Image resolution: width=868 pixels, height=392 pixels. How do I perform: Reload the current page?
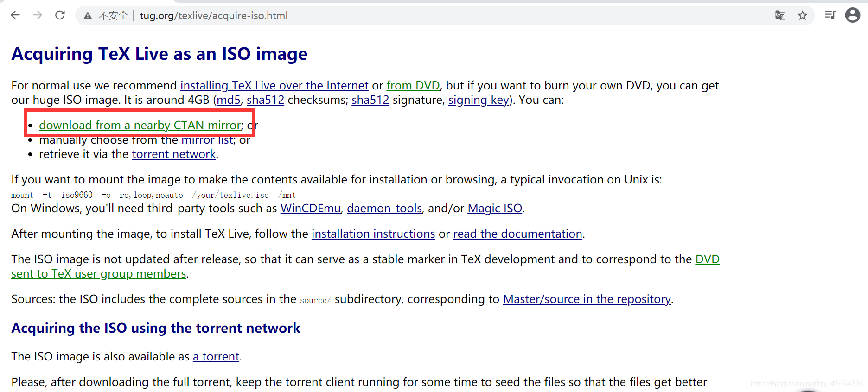(x=60, y=15)
